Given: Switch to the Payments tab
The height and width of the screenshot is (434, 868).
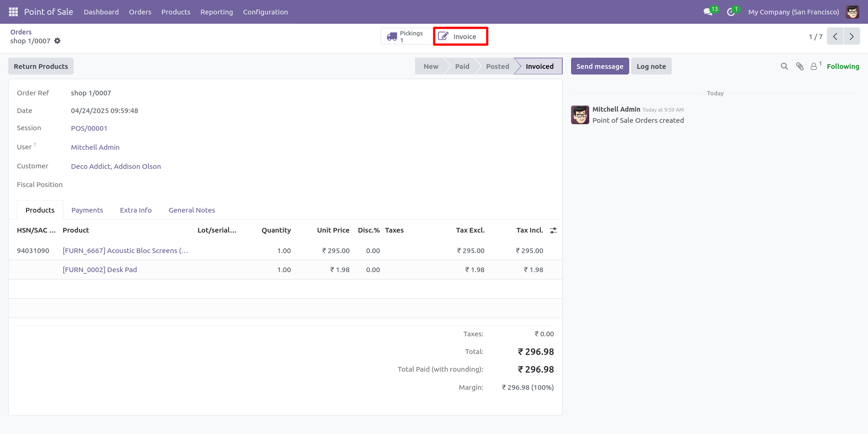Looking at the screenshot, I should (x=87, y=210).
